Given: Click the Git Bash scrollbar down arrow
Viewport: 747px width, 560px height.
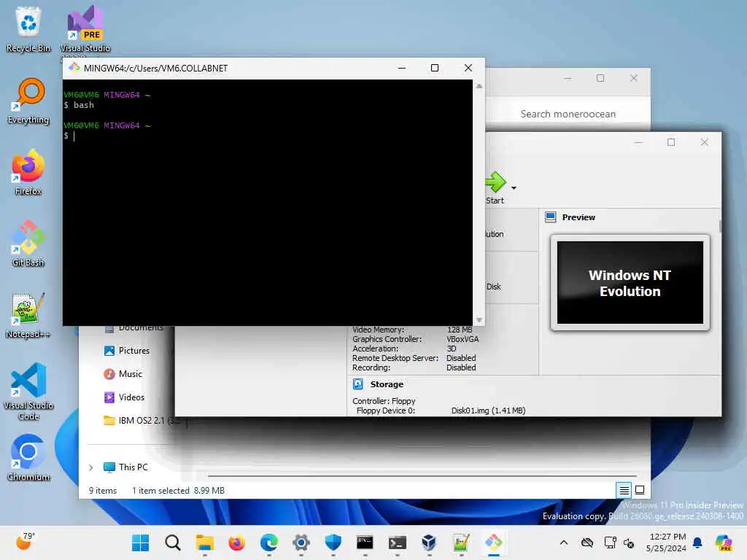Looking at the screenshot, I should (x=479, y=320).
